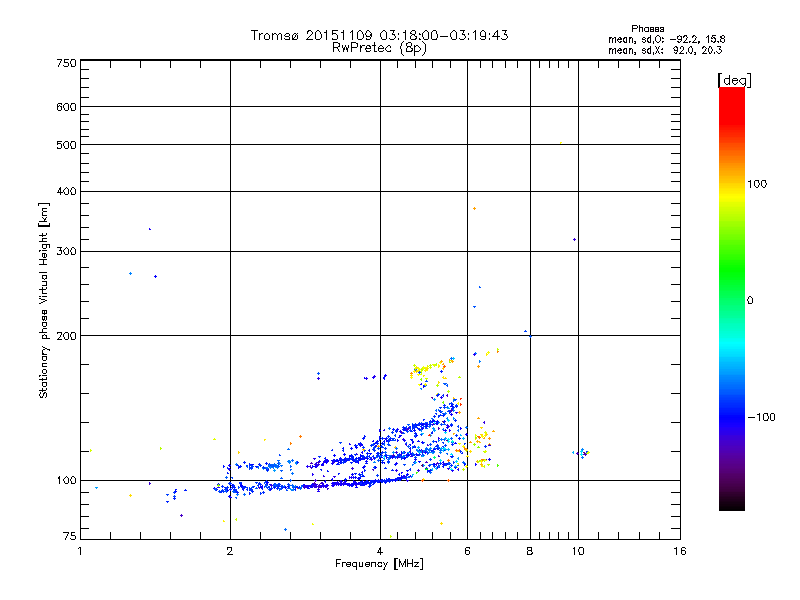Viewport: 800px width, 600px height.
Task: Click the x-axis tick label '4'
Action: coord(380,551)
